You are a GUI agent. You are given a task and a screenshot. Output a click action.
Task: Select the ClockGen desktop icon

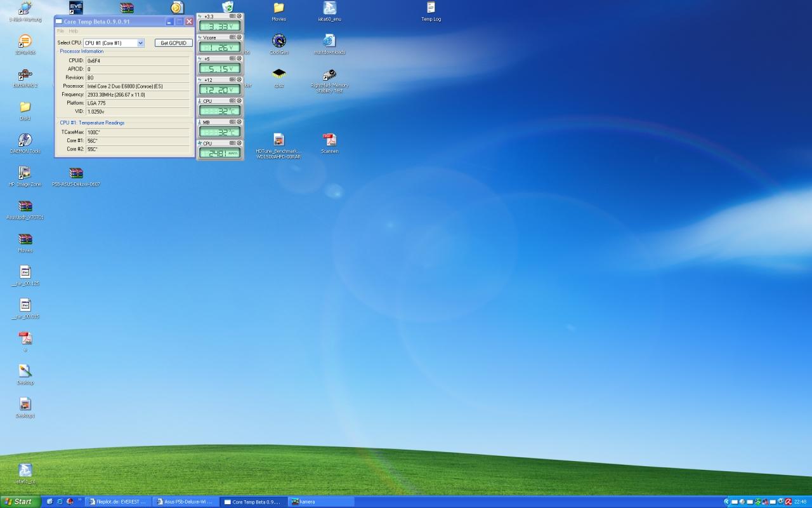tap(279, 44)
